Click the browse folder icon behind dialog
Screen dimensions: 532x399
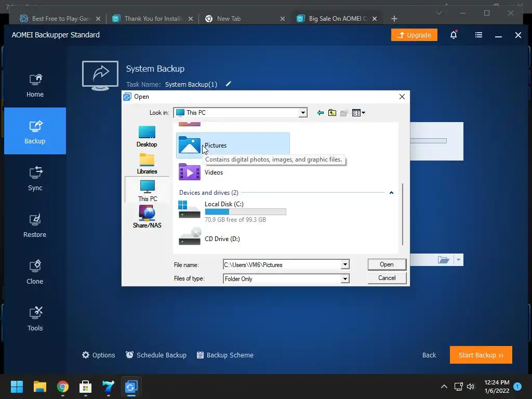pyautogui.click(x=443, y=260)
